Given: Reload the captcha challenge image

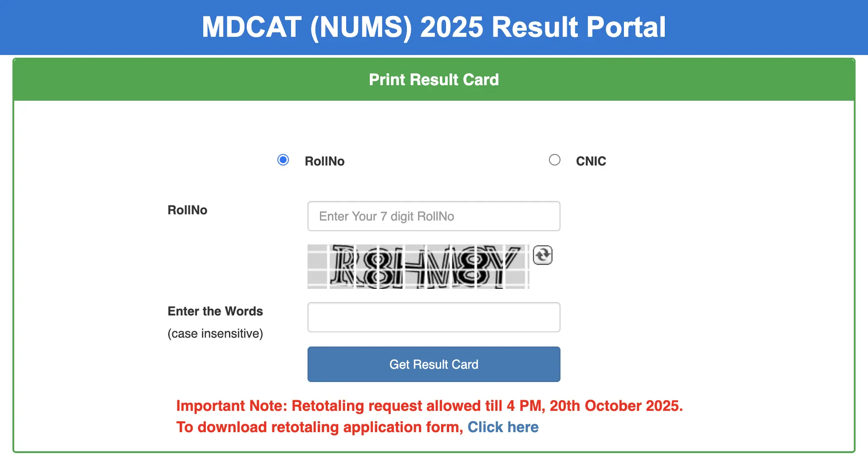Looking at the screenshot, I should (542, 256).
